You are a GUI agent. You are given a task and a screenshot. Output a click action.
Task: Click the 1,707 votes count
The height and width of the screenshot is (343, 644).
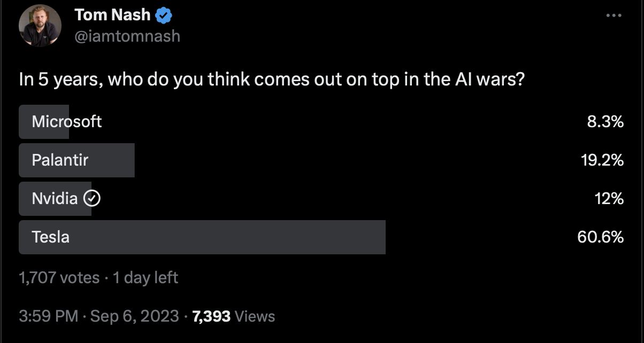59,278
